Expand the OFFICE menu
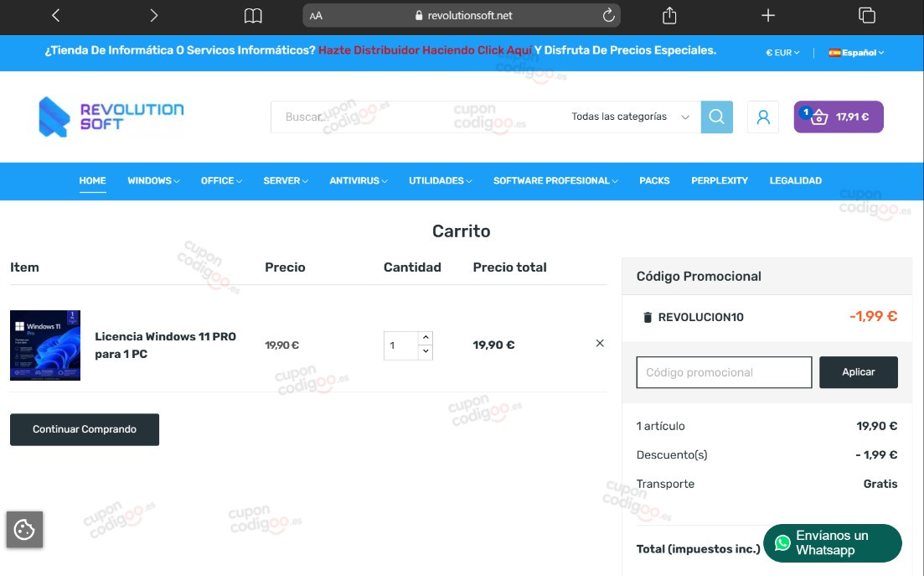Image resolution: width=924 pixels, height=576 pixels. 221,181
